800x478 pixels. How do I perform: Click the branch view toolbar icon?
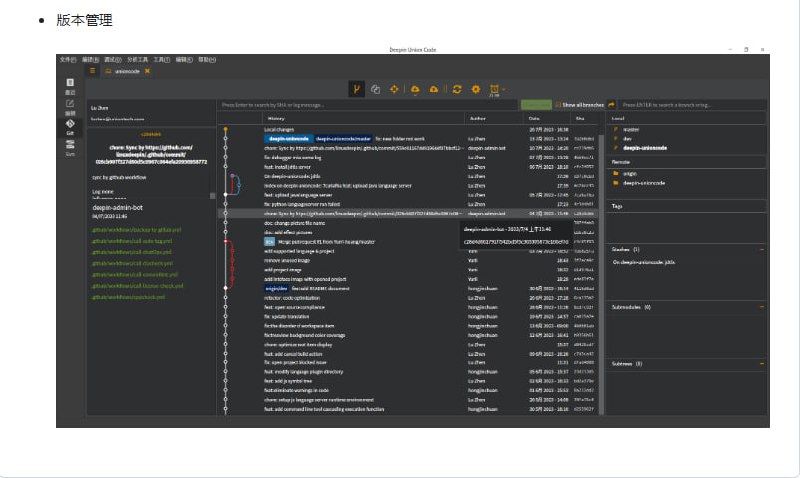(356, 90)
